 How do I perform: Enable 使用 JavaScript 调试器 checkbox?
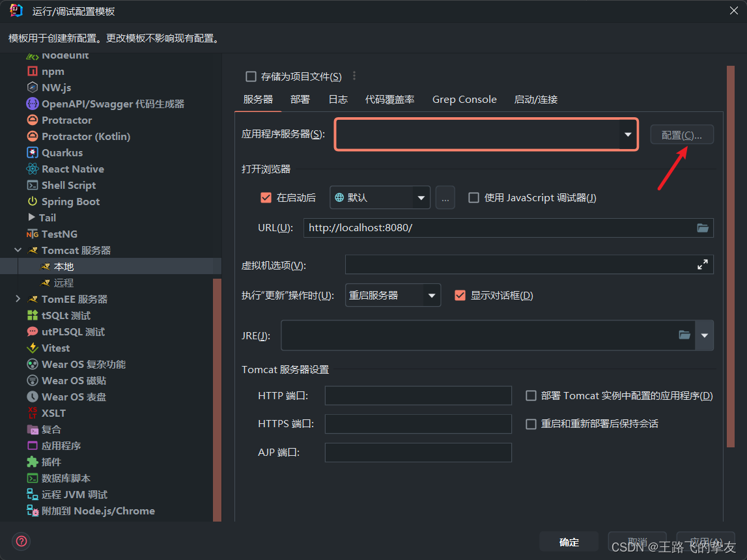[x=473, y=197]
